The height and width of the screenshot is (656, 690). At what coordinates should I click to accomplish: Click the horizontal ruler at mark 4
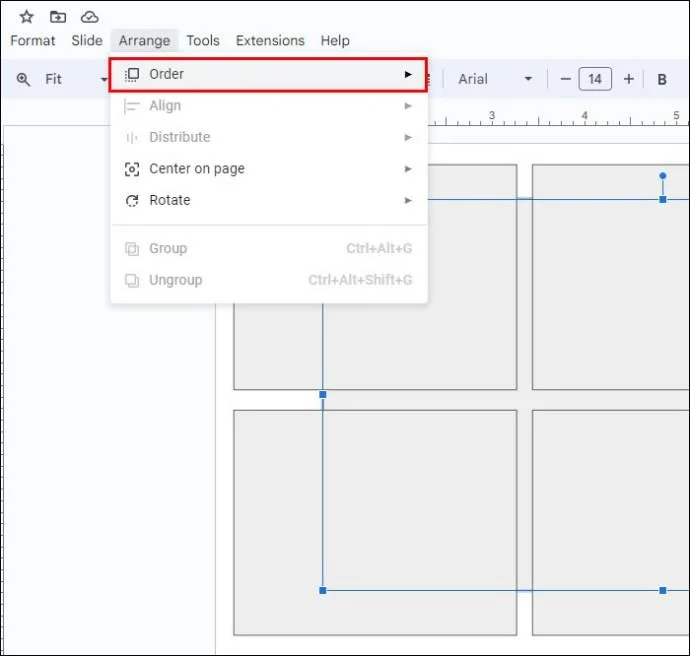(x=584, y=116)
